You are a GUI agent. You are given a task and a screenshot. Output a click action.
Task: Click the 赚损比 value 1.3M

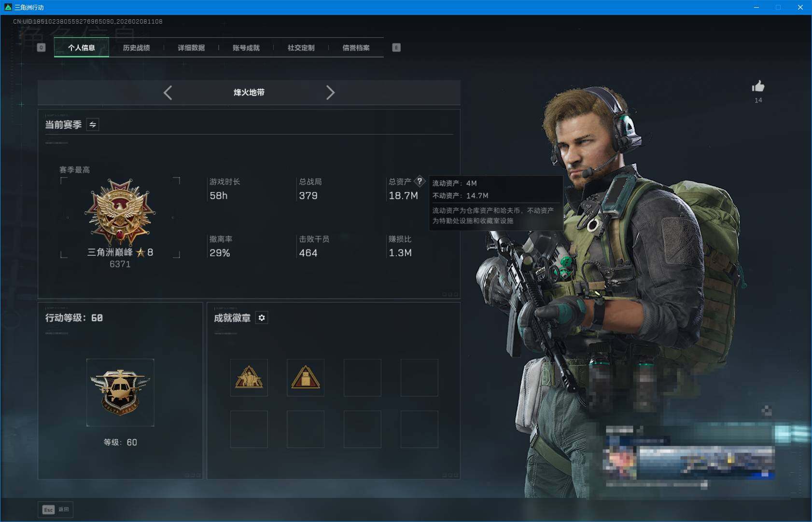point(400,253)
